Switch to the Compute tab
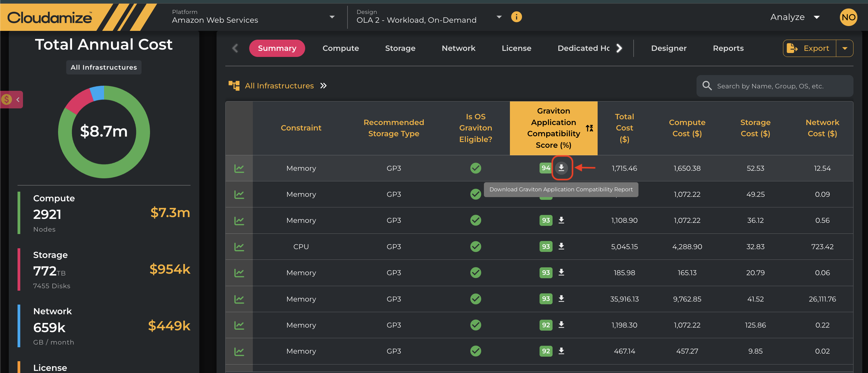The height and width of the screenshot is (373, 868). pyautogui.click(x=340, y=48)
